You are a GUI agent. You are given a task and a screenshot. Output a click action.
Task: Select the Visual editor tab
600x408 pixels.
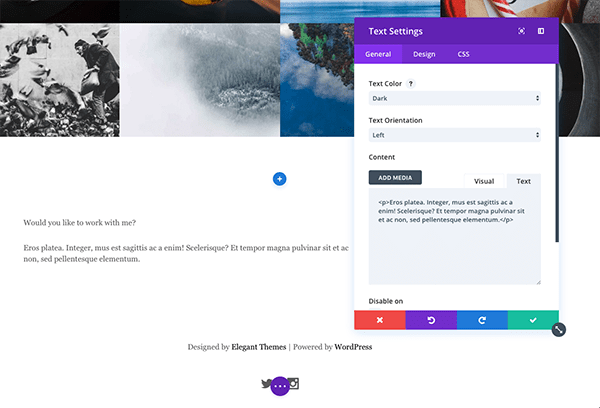tap(484, 181)
